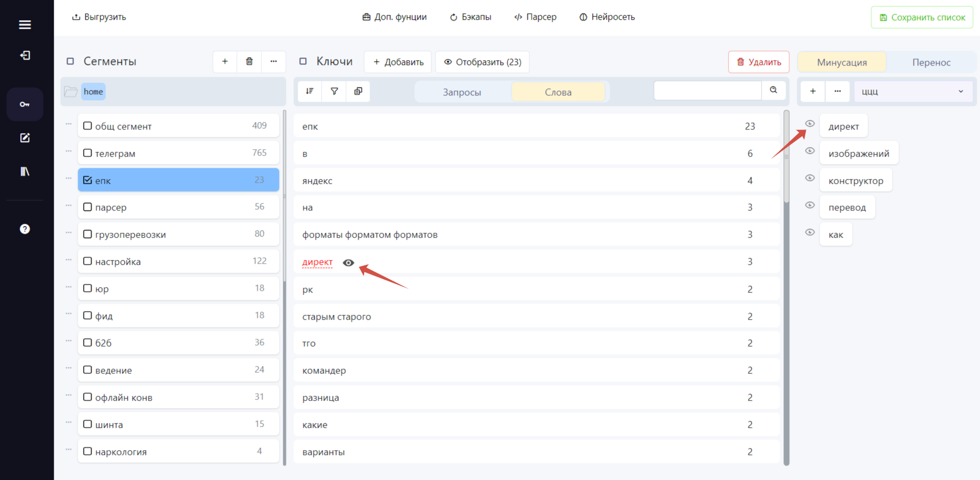This screenshot has width=980, height=480.
Task: Click the filter funnel icon above keys
Action: [334, 91]
